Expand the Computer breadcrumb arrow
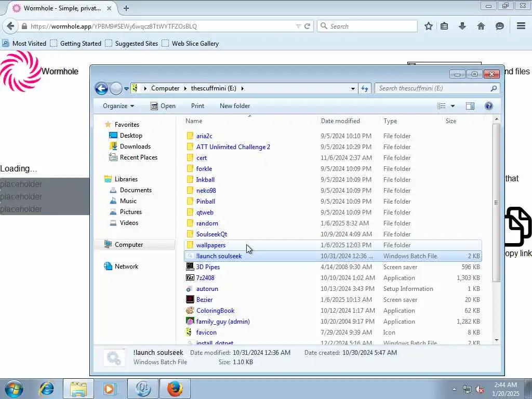The height and width of the screenshot is (399, 532). pos(185,88)
